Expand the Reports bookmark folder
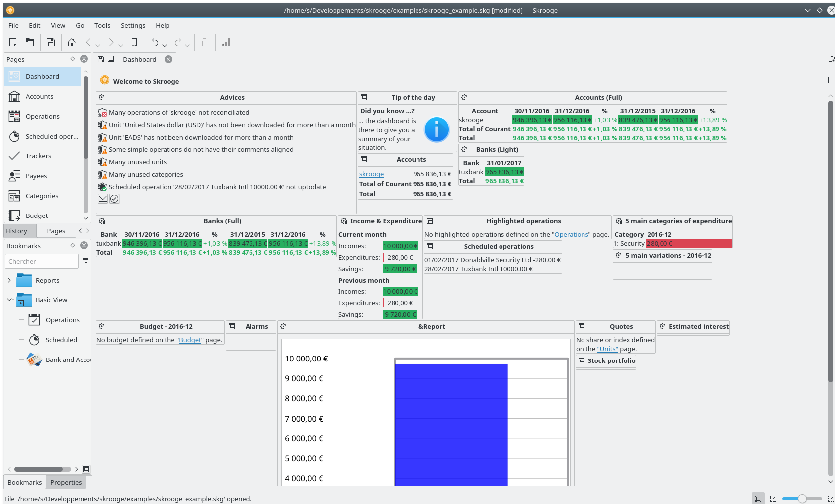 [x=9, y=280]
